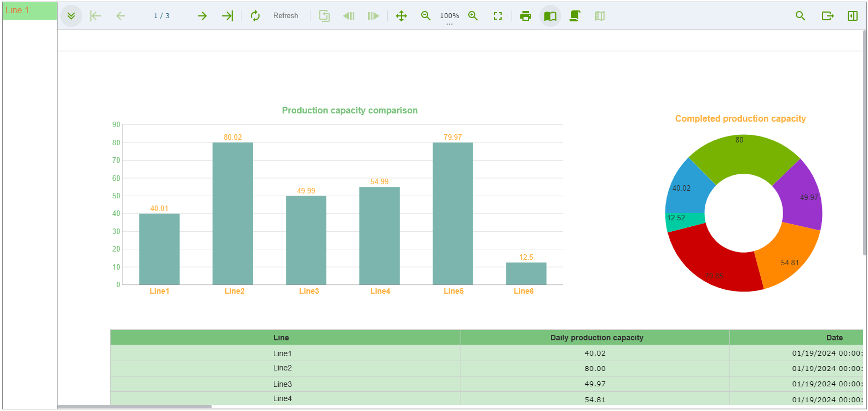Screen dimensions: 868x411
Task: Switch to continuous scroll view
Action: pyautogui.click(x=574, y=16)
